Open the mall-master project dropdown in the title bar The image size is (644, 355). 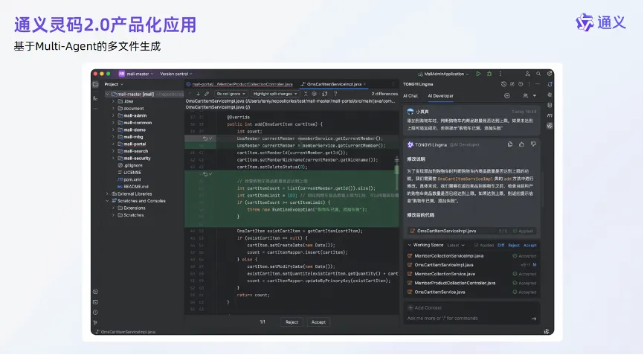pos(136,74)
